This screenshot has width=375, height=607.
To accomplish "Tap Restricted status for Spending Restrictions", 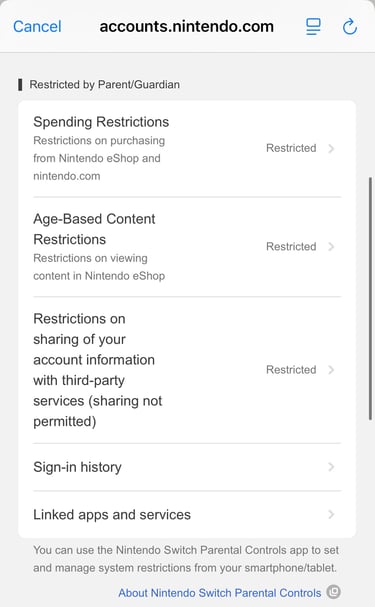I will (x=291, y=148).
